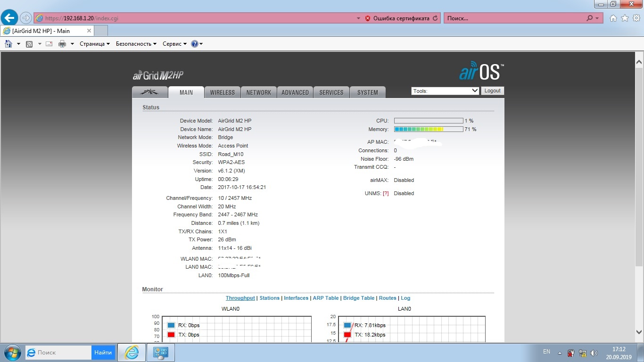
Task: Open the Windows Start orb
Action: [x=12, y=352]
